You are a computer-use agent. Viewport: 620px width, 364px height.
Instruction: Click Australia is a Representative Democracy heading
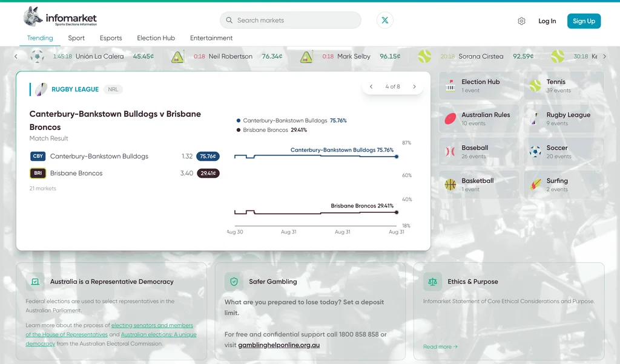(112, 282)
